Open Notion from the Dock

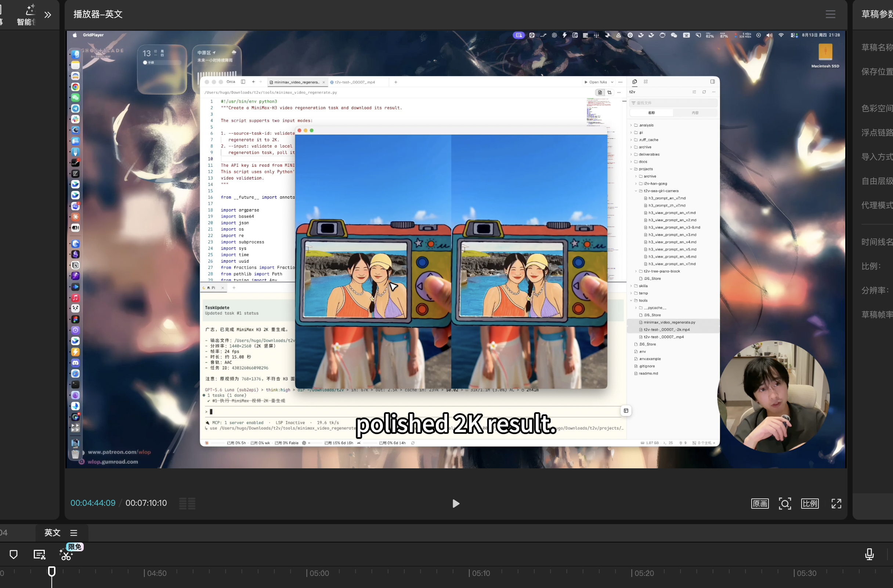tap(75, 265)
